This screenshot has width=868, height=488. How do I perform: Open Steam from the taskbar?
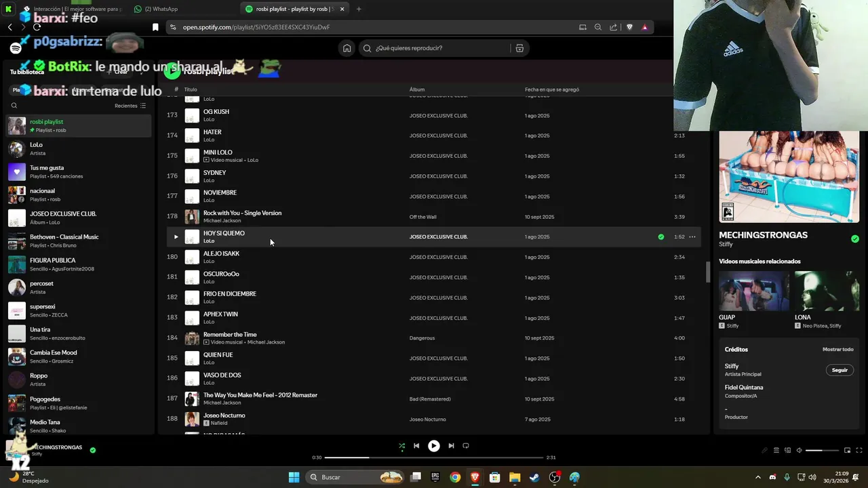(x=534, y=477)
